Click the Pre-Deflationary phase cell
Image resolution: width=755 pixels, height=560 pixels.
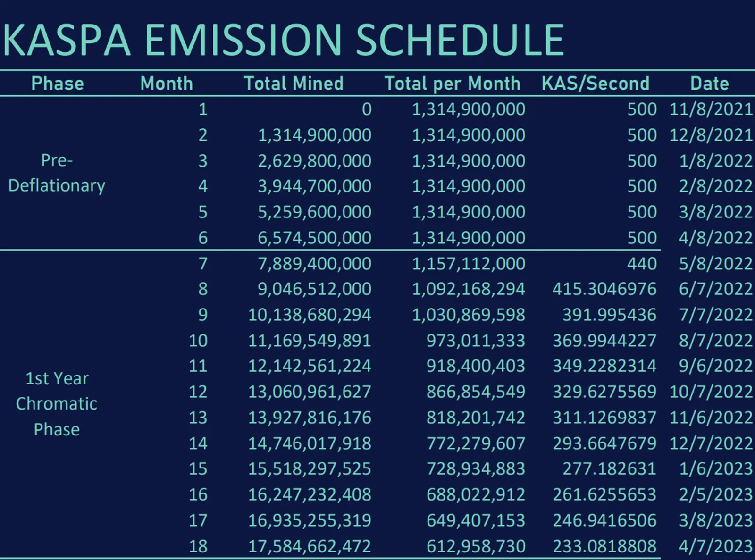click(57, 173)
